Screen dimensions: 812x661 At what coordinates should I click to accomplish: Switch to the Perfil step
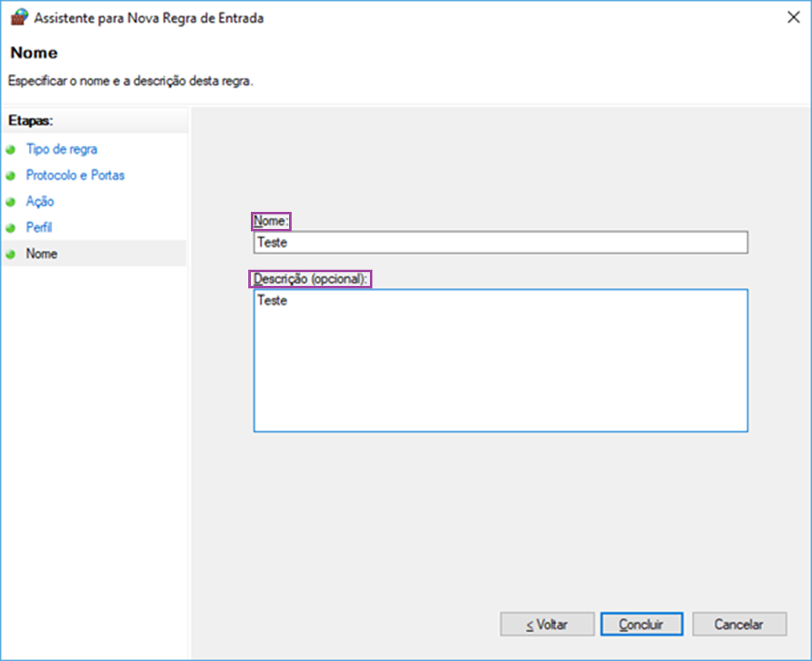click(39, 228)
